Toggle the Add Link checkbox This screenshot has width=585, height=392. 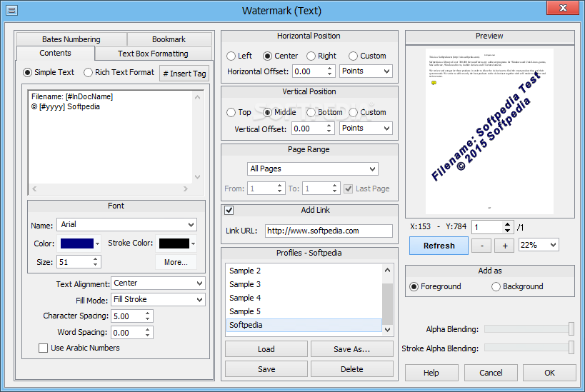(x=229, y=211)
